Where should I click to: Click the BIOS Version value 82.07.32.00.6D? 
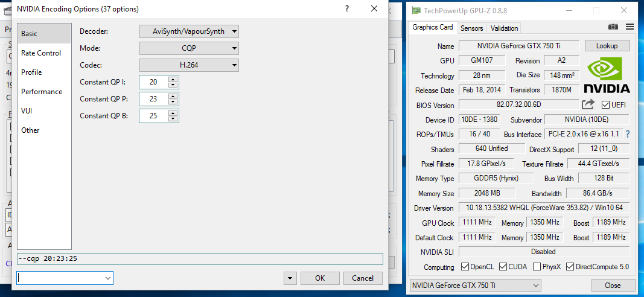coord(518,104)
